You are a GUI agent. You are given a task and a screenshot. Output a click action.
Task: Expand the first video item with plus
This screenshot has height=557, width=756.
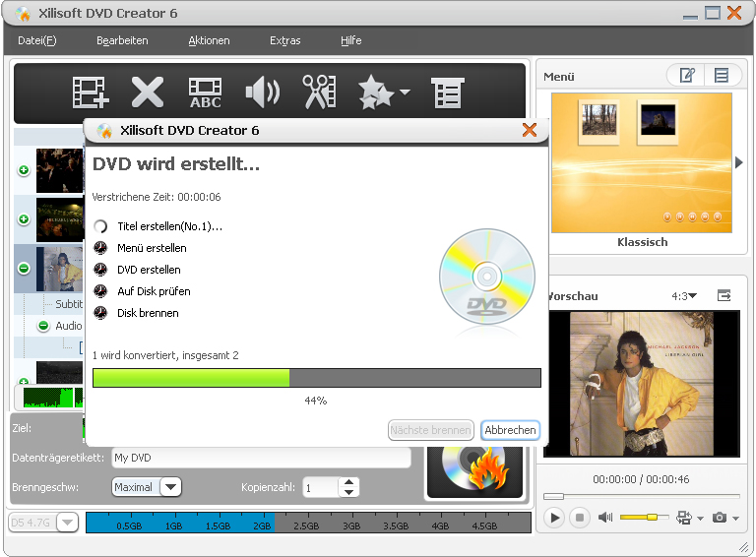[x=24, y=170]
